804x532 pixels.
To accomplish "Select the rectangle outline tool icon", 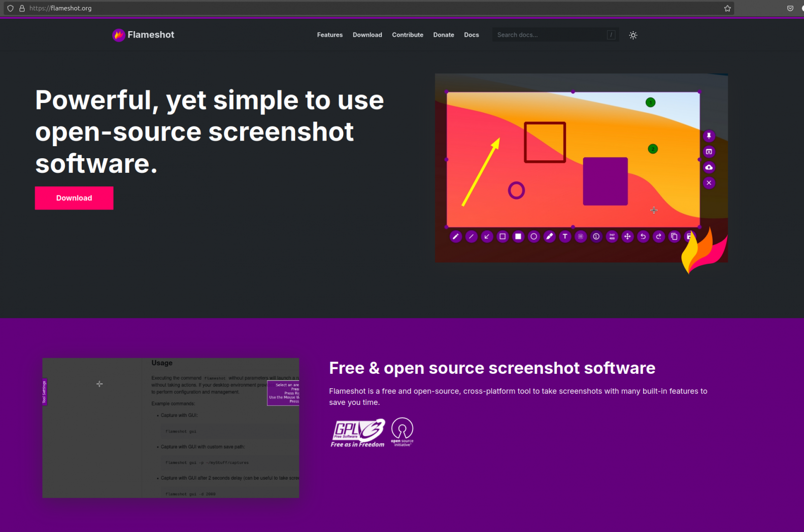I will pyautogui.click(x=502, y=237).
